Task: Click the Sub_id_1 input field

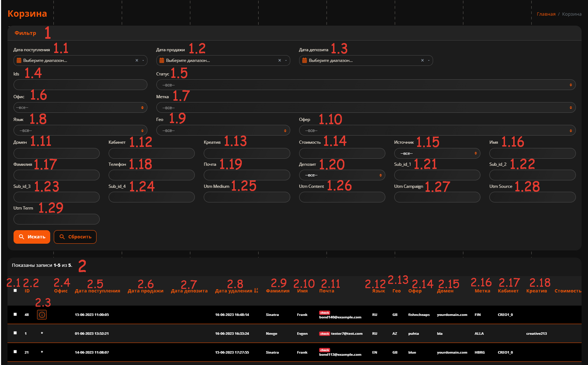Action: [x=437, y=175]
